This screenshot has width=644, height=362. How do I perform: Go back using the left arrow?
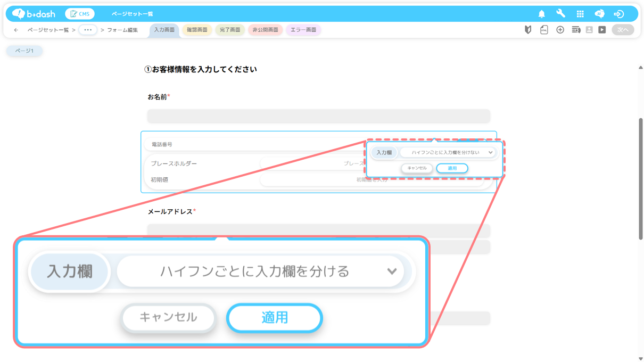16,30
